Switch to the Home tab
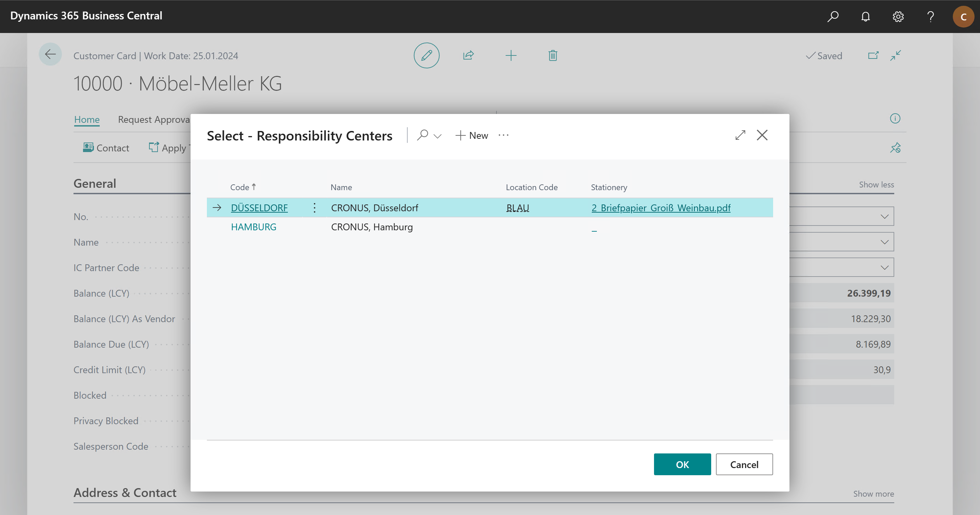The image size is (980, 515). pyautogui.click(x=87, y=119)
